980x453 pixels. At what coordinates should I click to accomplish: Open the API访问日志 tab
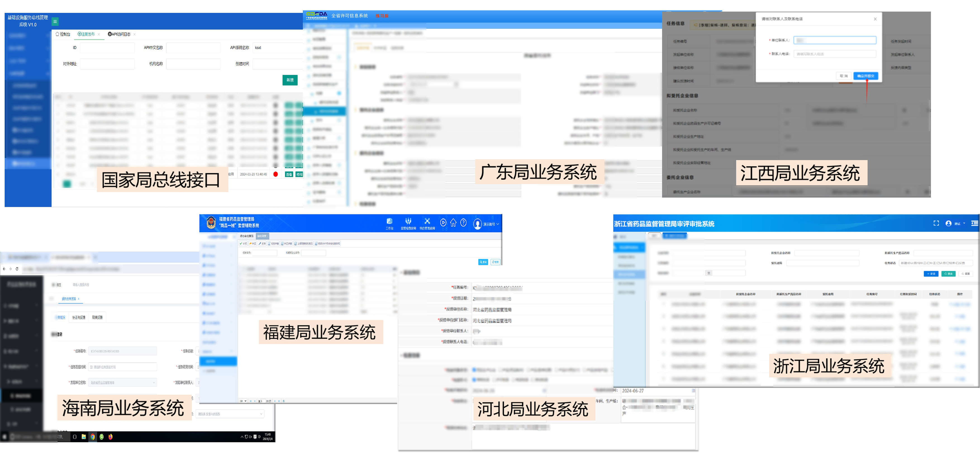pos(119,34)
